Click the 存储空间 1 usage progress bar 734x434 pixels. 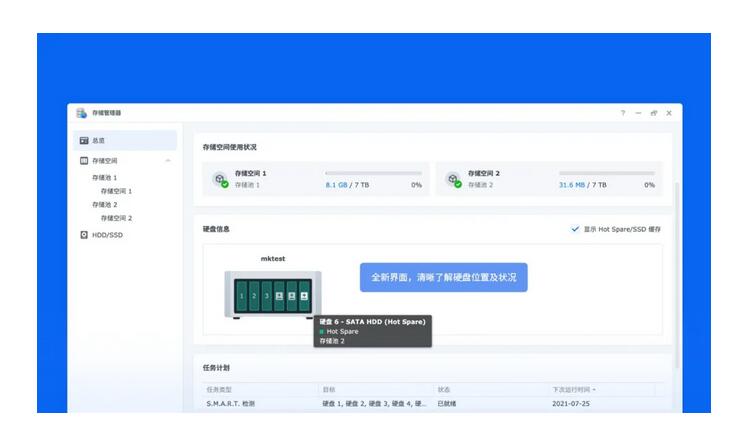(x=373, y=173)
